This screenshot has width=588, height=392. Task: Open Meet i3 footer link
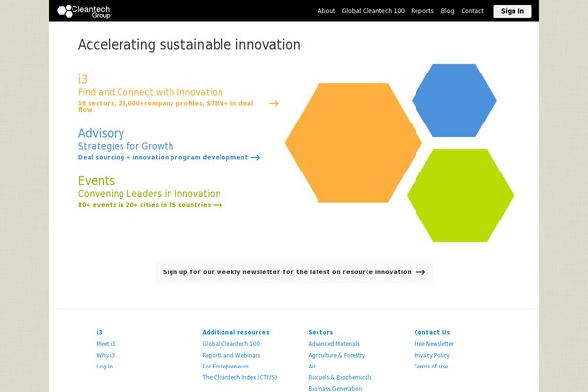106,344
